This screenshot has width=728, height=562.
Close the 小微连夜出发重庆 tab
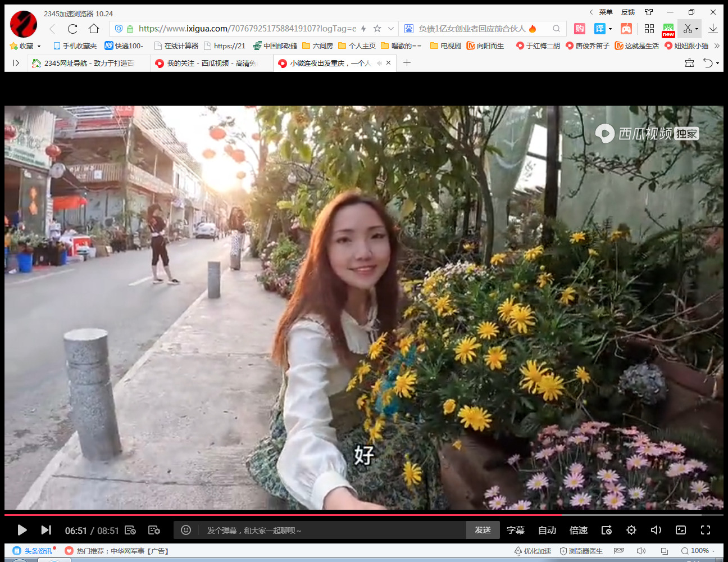389,64
